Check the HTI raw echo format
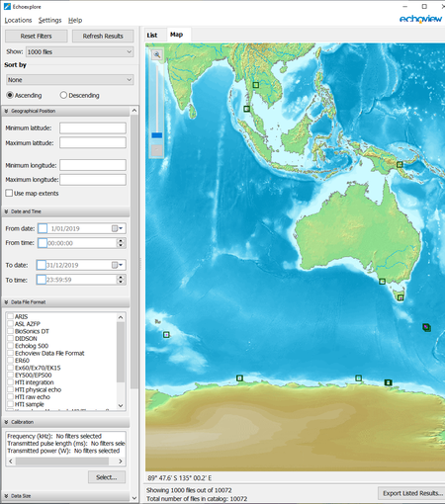The width and height of the screenshot is (445, 504). (10, 396)
